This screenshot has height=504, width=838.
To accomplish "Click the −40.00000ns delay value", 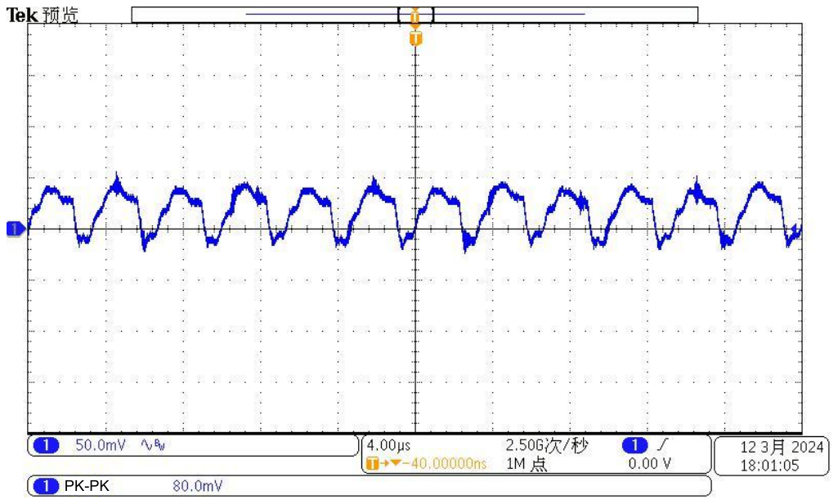I will [x=446, y=463].
